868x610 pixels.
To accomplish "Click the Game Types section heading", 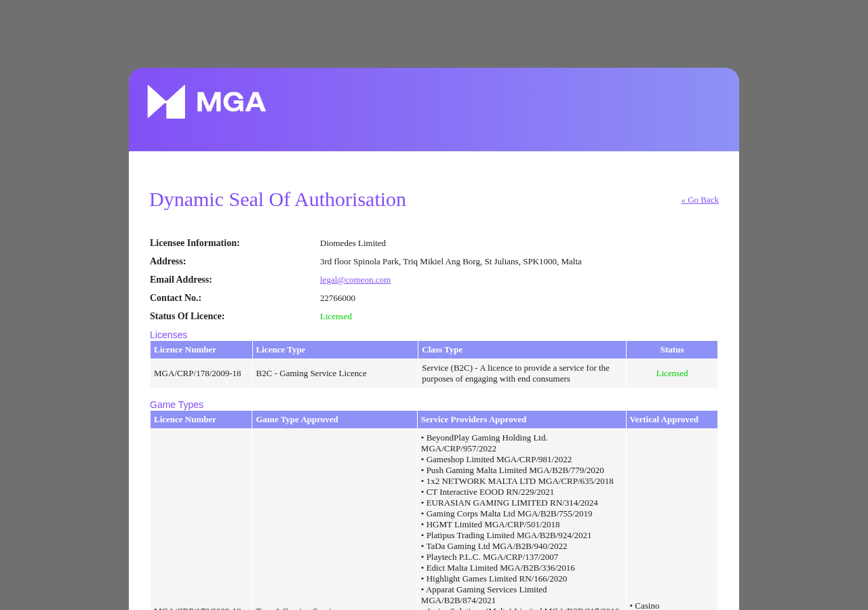I will coord(176,405).
